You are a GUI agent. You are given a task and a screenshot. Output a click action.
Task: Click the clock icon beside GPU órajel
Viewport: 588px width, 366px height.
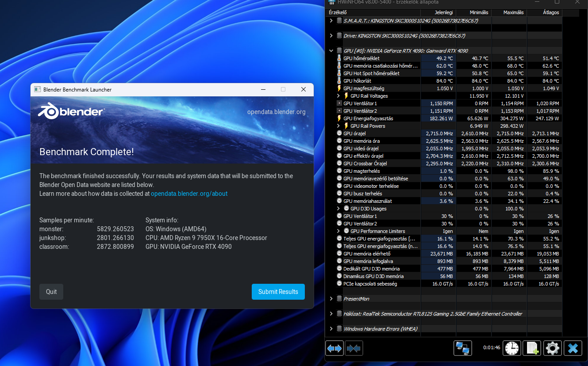339,133
